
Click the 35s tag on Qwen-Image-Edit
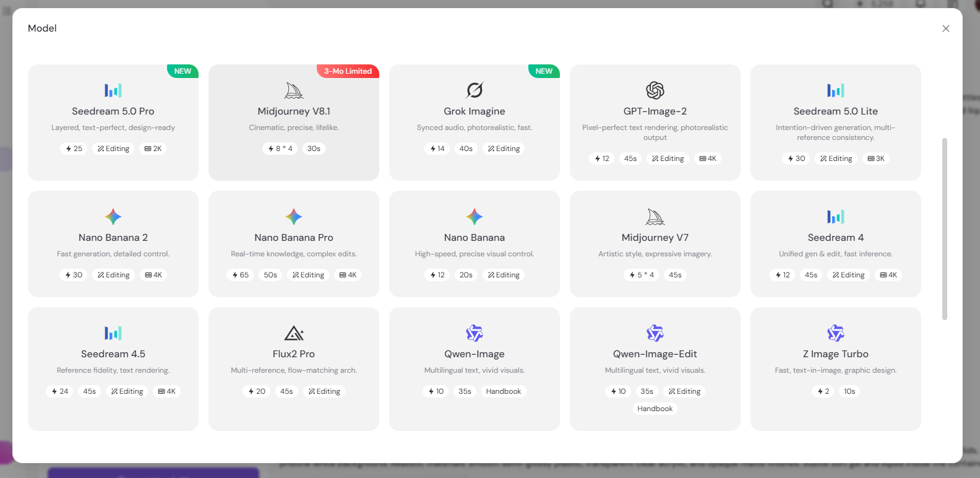click(x=647, y=391)
